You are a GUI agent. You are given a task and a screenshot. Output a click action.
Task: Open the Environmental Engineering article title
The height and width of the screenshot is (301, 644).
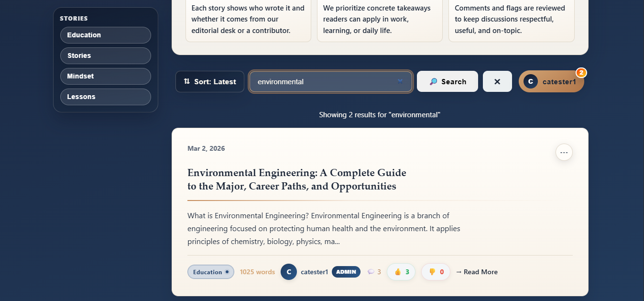click(296, 179)
